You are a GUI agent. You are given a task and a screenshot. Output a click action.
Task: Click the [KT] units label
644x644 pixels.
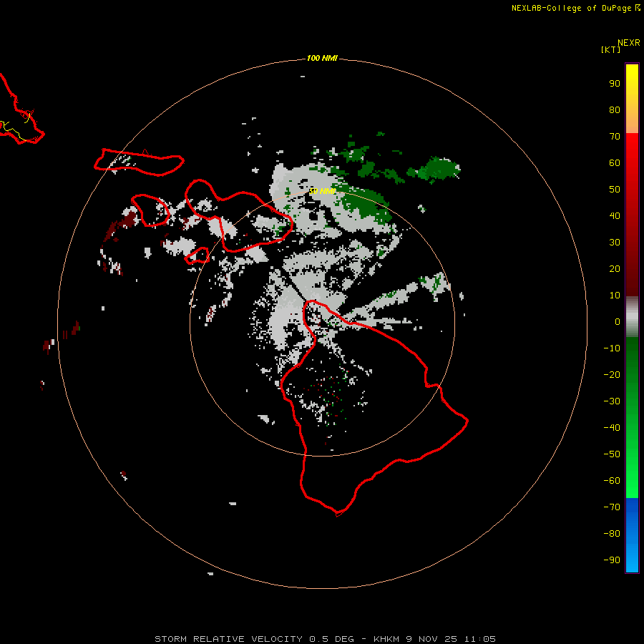[x=611, y=49]
